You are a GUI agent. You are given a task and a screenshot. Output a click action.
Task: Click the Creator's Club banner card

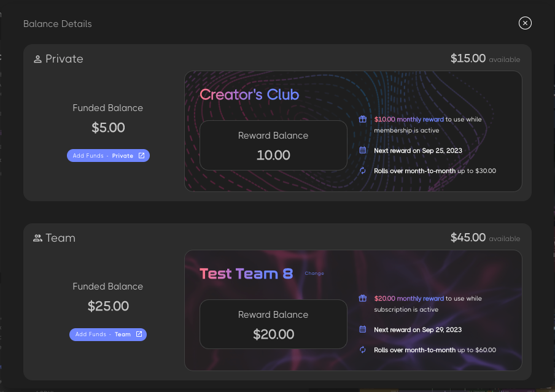click(x=353, y=131)
